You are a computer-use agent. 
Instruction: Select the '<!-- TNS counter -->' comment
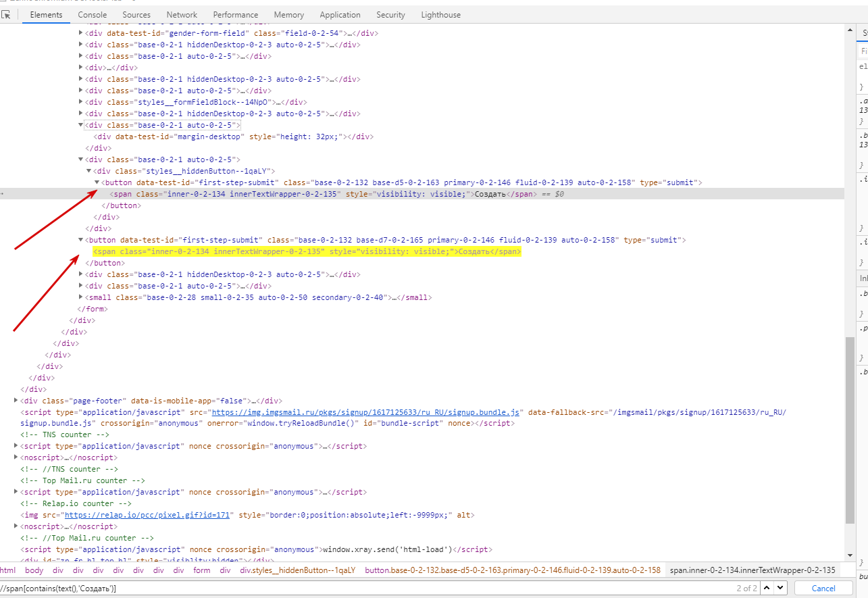(x=65, y=435)
